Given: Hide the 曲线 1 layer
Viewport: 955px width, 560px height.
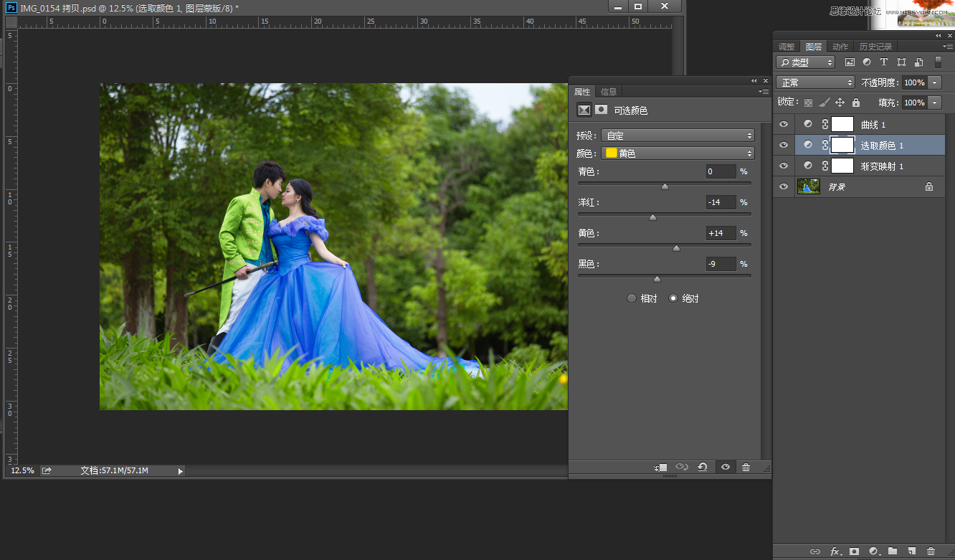Looking at the screenshot, I should [784, 125].
